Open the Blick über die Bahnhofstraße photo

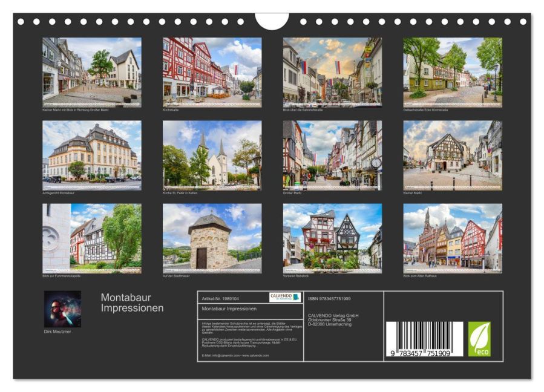pyautogui.click(x=332, y=72)
